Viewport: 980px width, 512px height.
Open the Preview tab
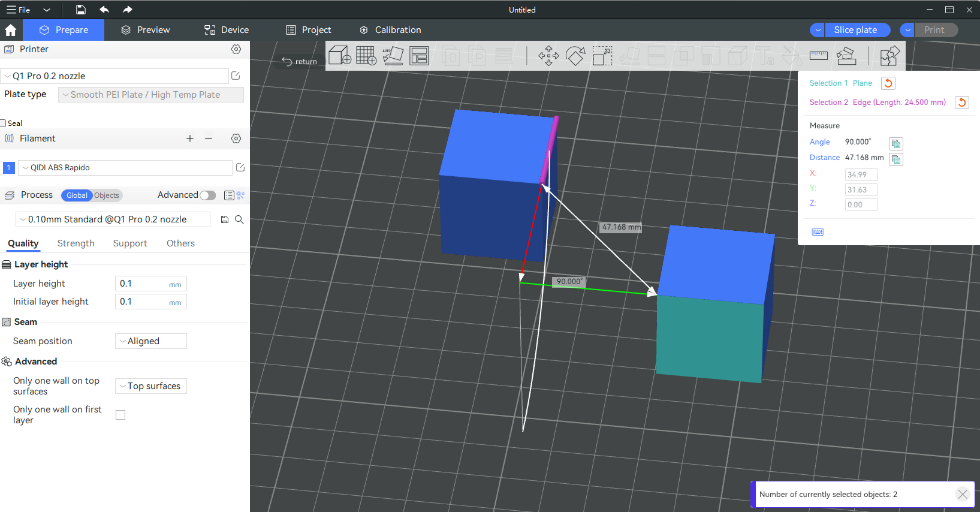(x=145, y=30)
